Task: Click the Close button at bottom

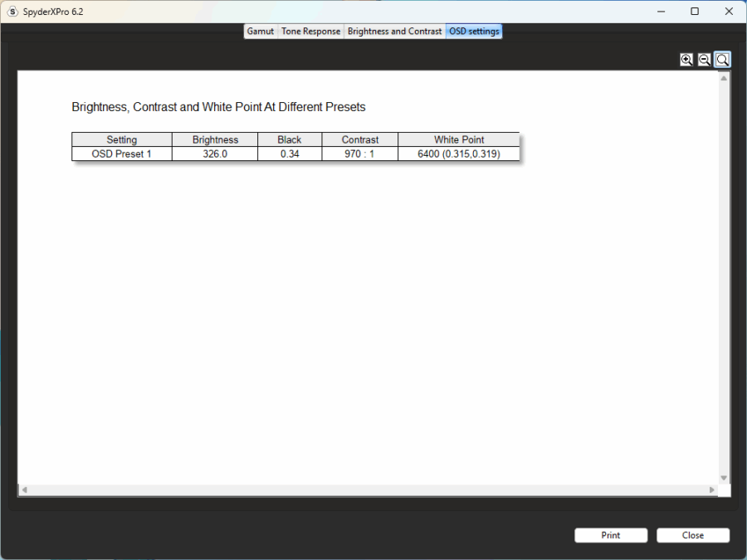Action: point(693,535)
